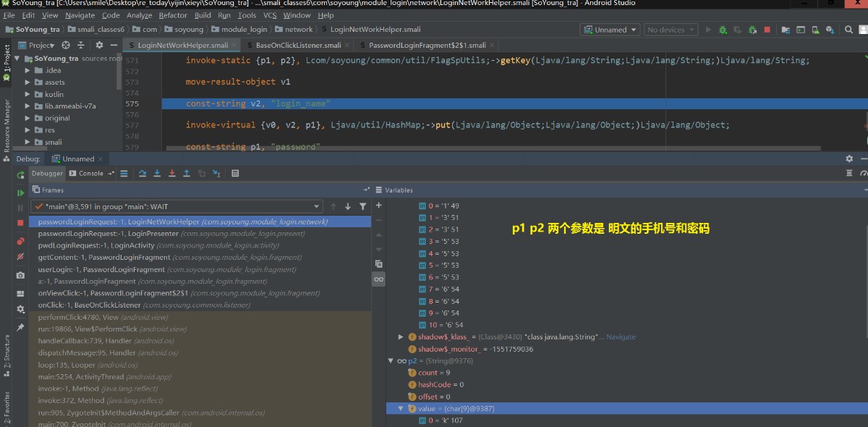This screenshot has width=868, height=427.
Task: Add a new watch with plus icon
Action: (x=378, y=206)
